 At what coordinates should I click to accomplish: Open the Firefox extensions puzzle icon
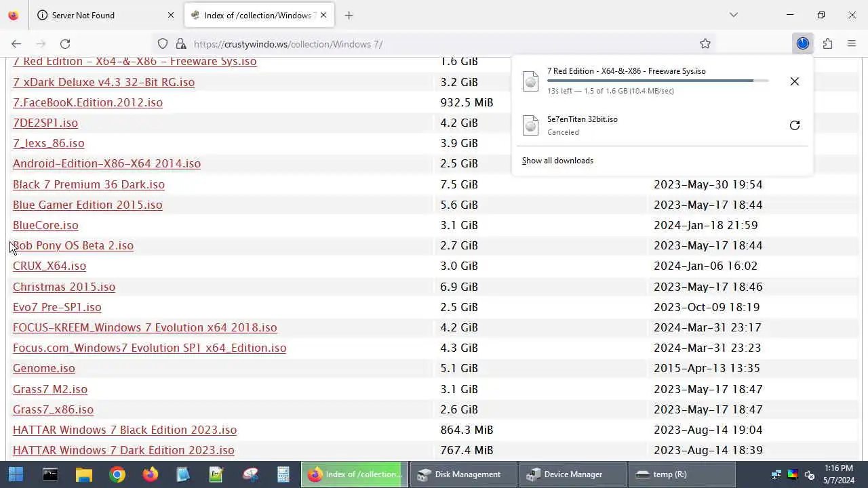click(827, 43)
